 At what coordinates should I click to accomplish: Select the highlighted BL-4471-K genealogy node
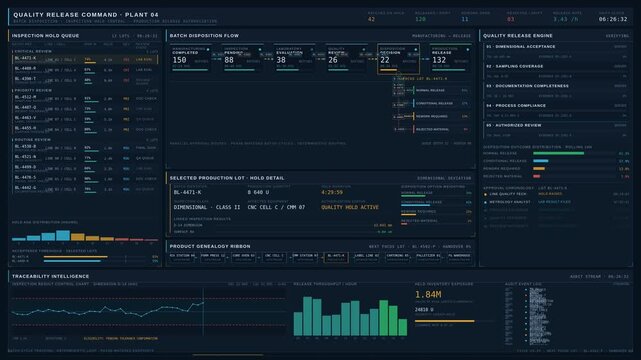pos(336,257)
